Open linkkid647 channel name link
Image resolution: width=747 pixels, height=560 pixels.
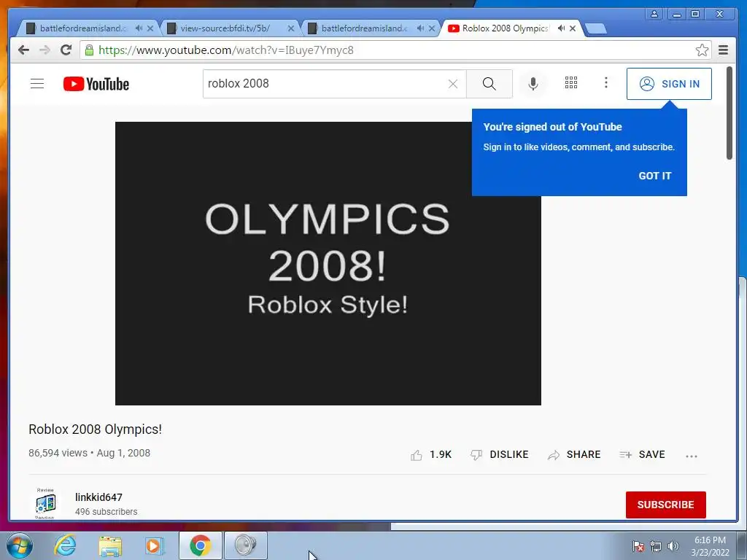coord(98,497)
